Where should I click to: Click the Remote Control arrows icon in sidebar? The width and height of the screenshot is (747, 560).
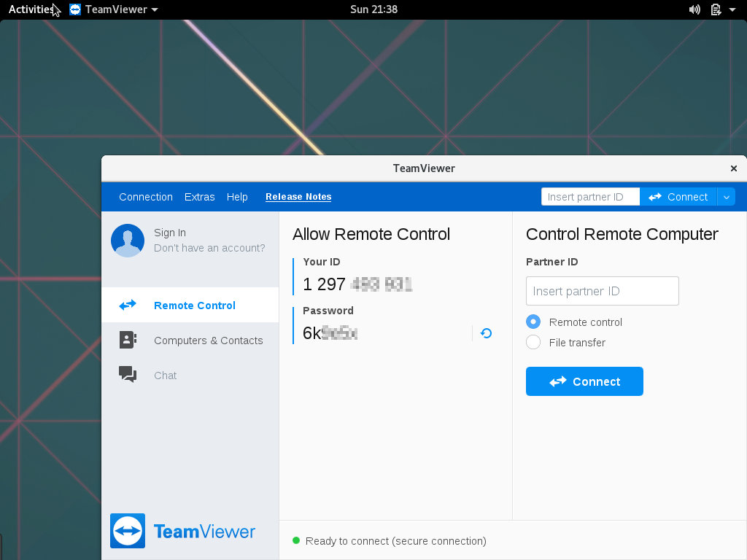tap(128, 305)
